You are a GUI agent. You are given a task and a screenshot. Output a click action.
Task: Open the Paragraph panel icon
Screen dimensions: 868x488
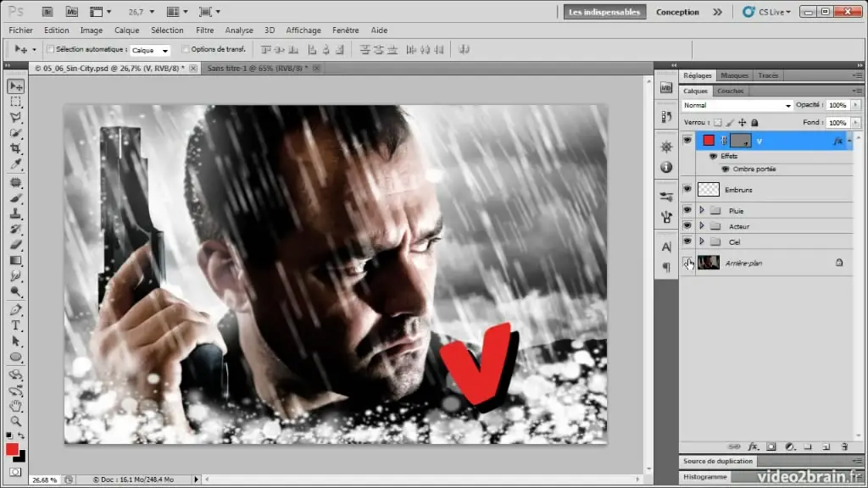click(x=666, y=268)
